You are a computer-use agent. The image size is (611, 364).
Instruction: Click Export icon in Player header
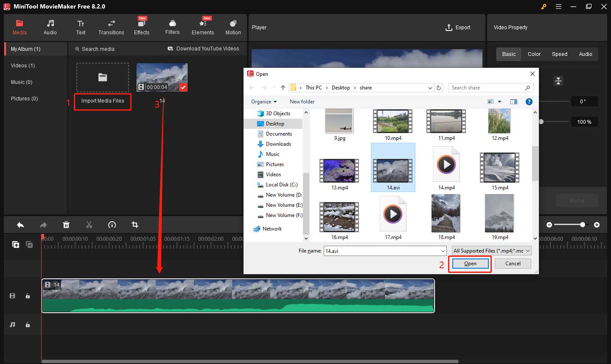(449, 28)
